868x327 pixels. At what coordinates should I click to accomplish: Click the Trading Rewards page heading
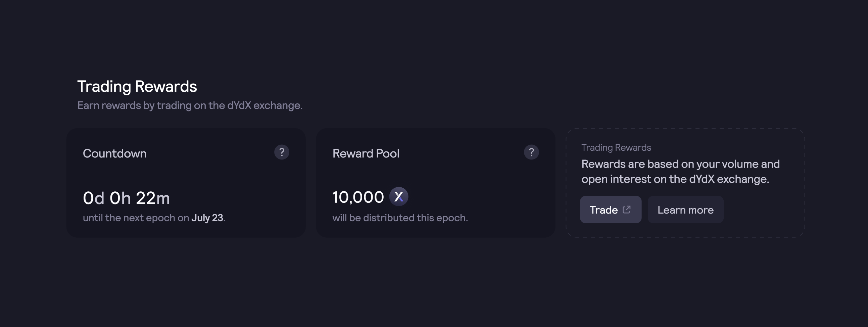pos(137,87)
